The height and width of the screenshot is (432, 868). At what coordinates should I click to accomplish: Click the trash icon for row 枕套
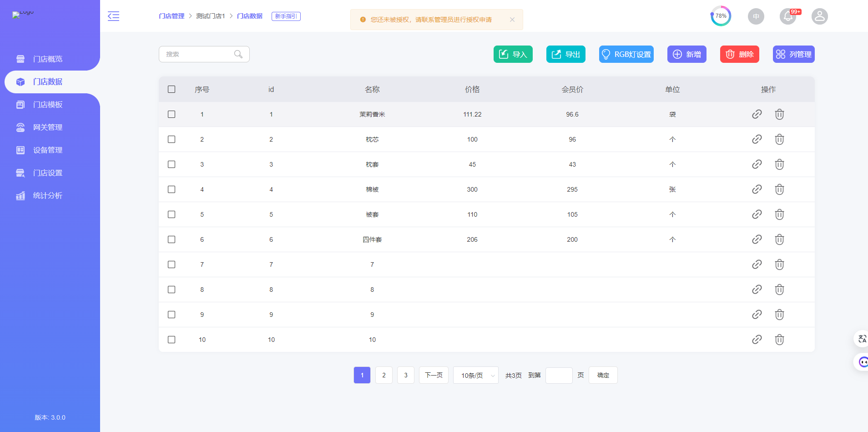coord(779,164)
